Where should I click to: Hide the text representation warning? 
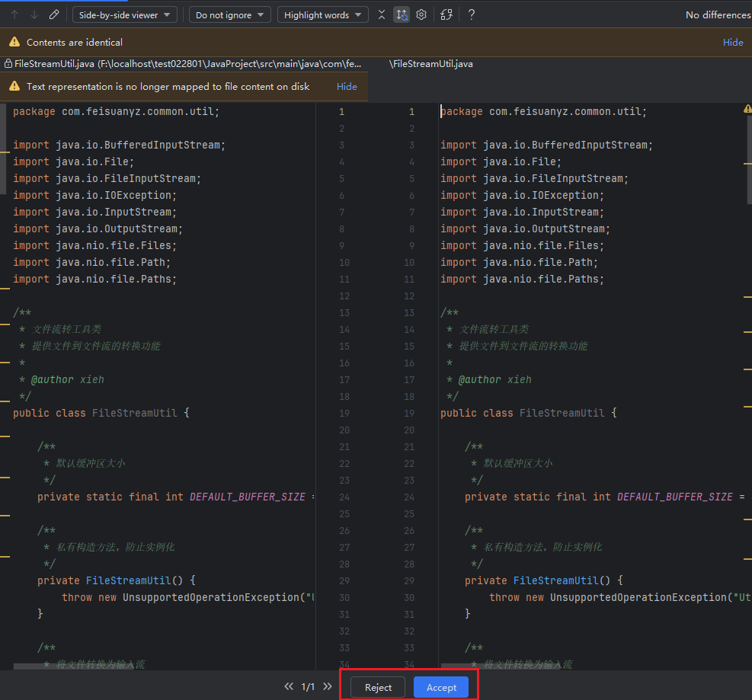pyautogui.click(x=347, y=86)
